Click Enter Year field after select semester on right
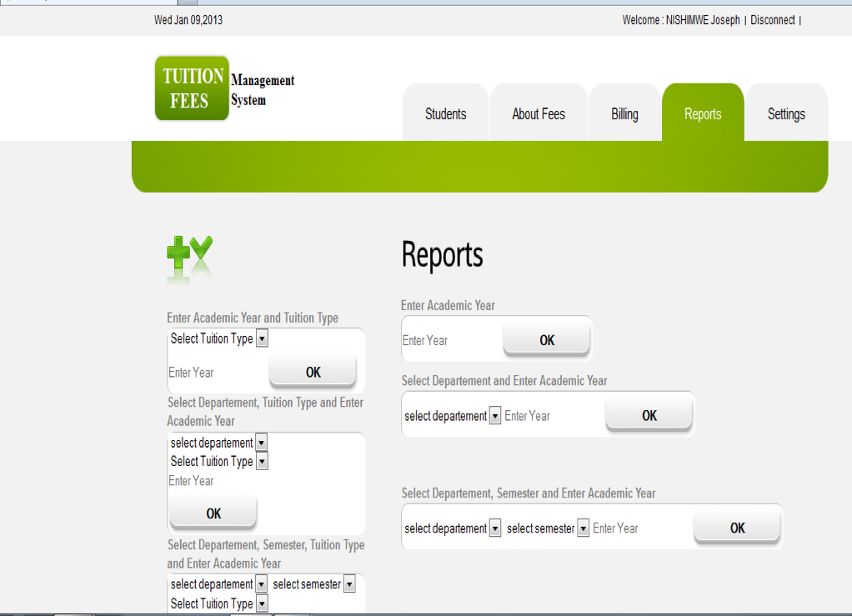Viewport: 852px width, 616px height. coord(642,528)
